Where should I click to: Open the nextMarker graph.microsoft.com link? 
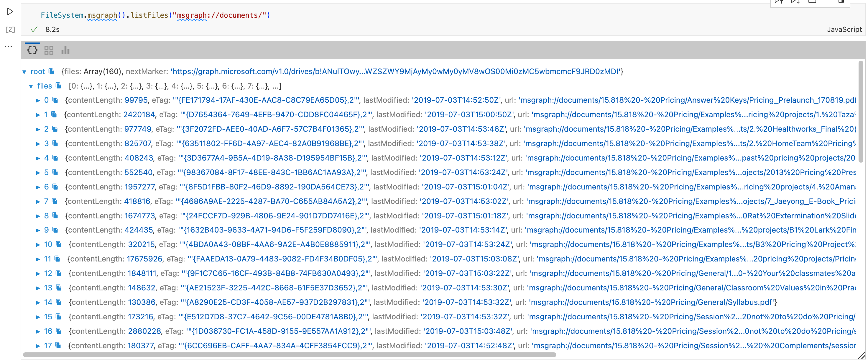pos(396,71)
